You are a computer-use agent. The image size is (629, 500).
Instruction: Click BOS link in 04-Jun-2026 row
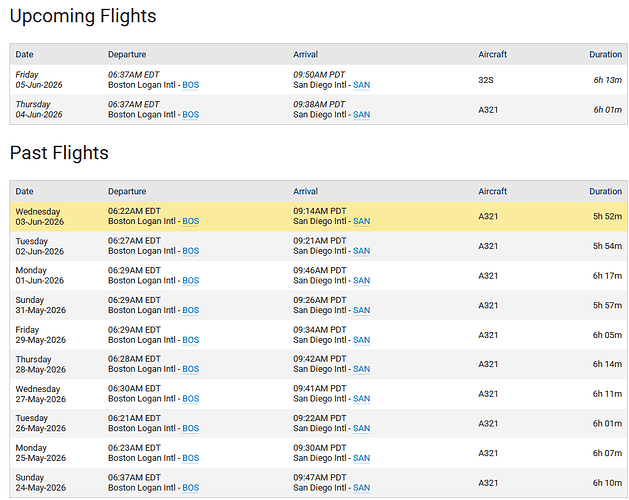[191, 115]
